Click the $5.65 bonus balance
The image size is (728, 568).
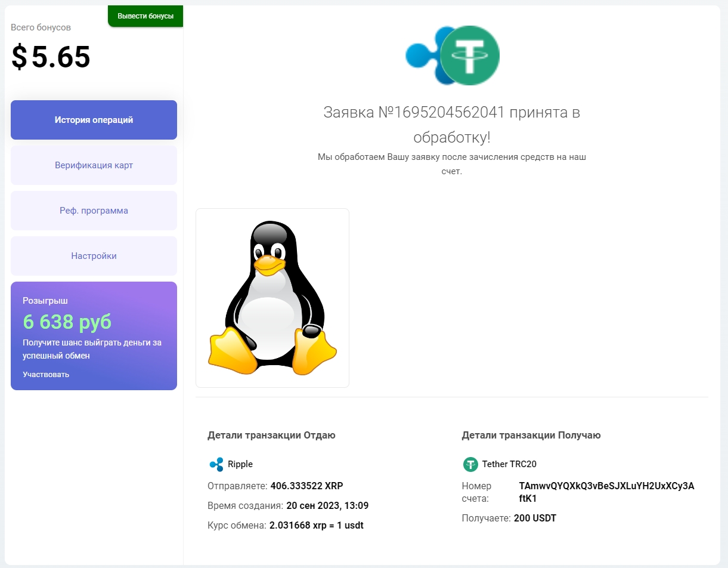point(51,57)
